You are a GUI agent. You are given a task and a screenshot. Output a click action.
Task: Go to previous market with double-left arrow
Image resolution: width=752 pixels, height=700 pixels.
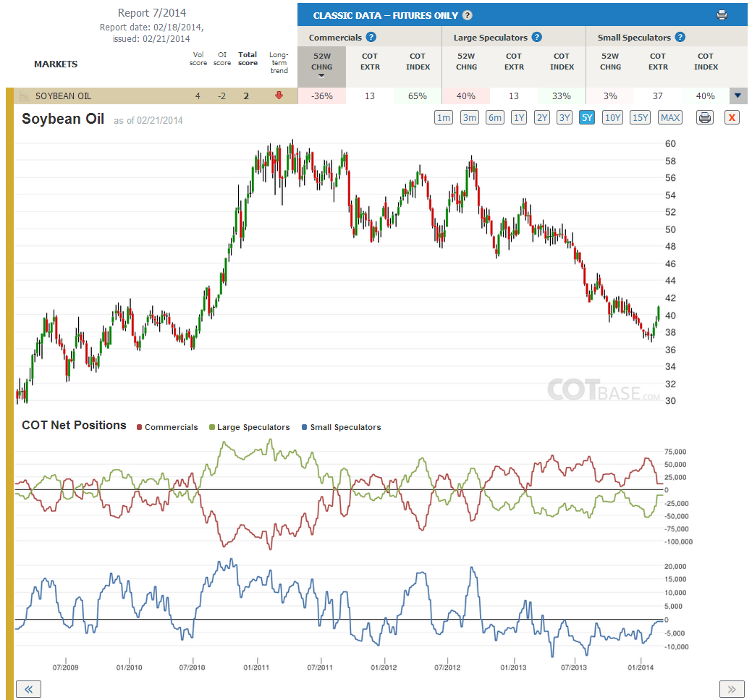[x=29, y=689]
